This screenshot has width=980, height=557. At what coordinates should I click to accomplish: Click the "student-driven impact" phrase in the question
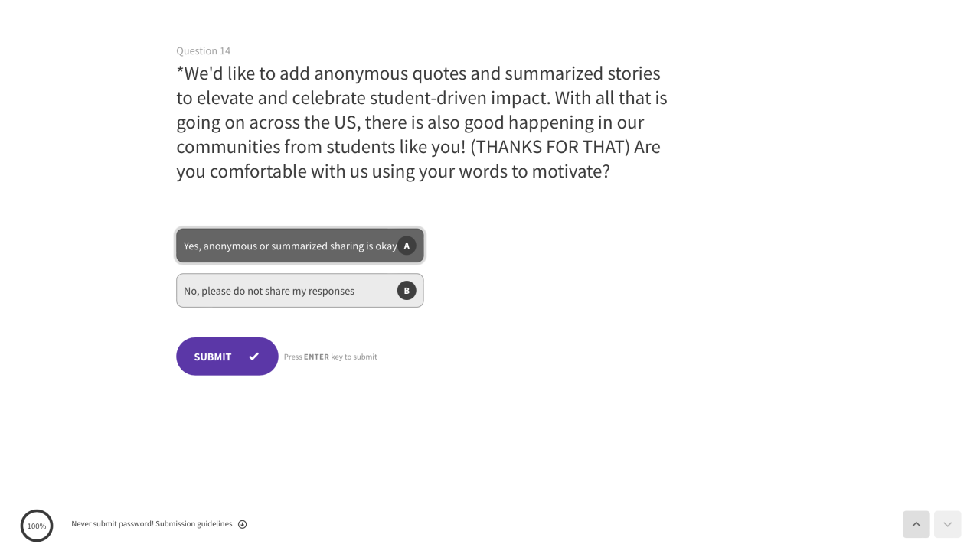(x=459, y=98)
